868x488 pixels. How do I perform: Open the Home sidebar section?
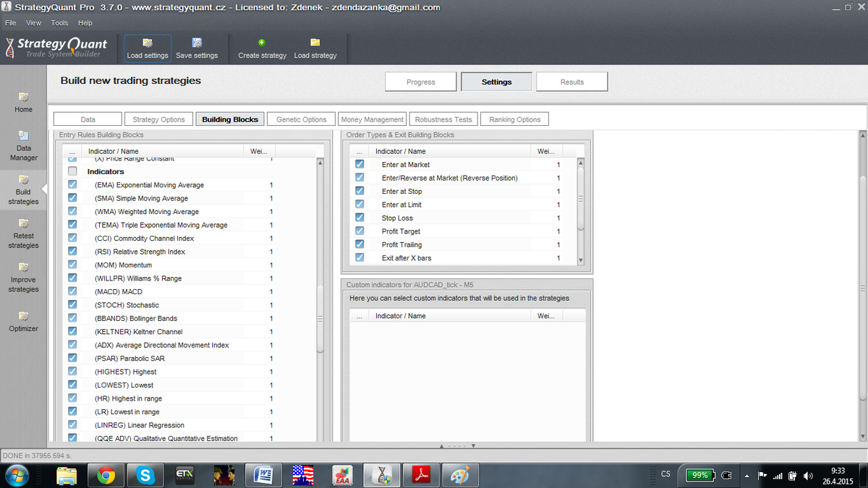[x=23, y=102]
